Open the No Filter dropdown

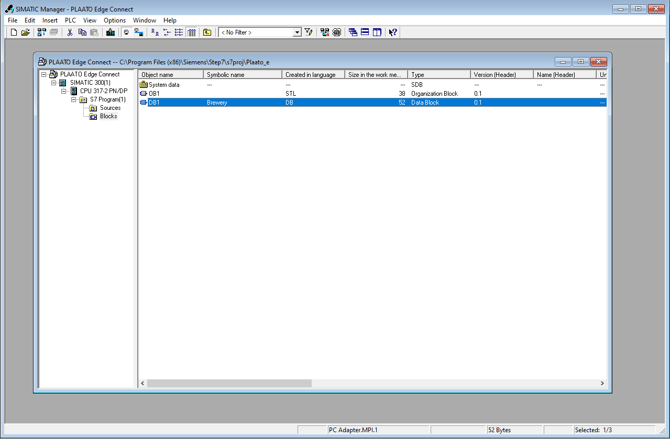tap(297, 33)
